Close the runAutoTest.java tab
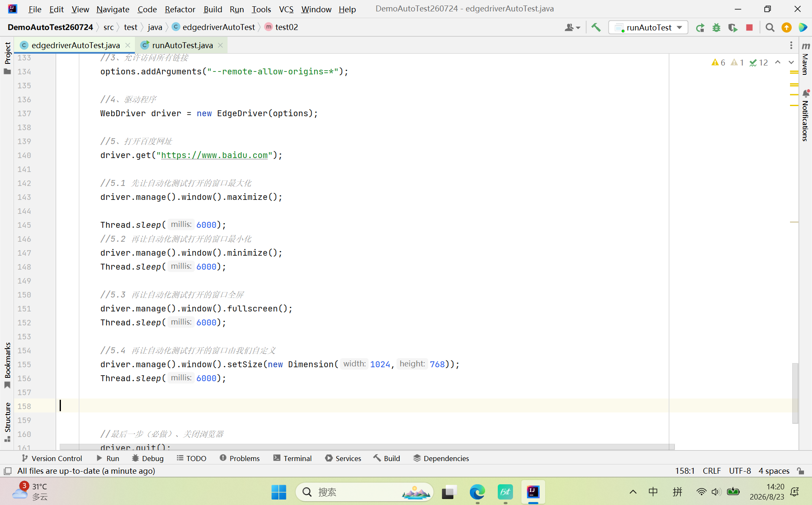 click(220, 45)
